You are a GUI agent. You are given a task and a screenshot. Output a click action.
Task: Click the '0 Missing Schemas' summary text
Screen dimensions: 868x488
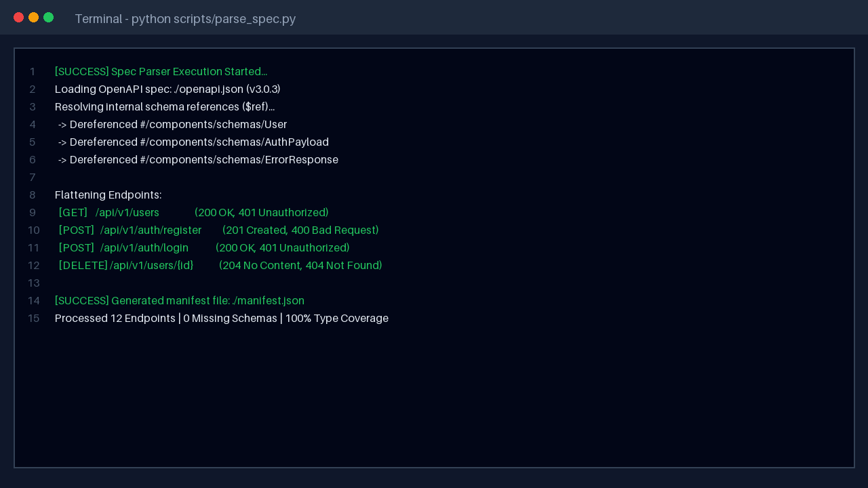coord(230,319)
